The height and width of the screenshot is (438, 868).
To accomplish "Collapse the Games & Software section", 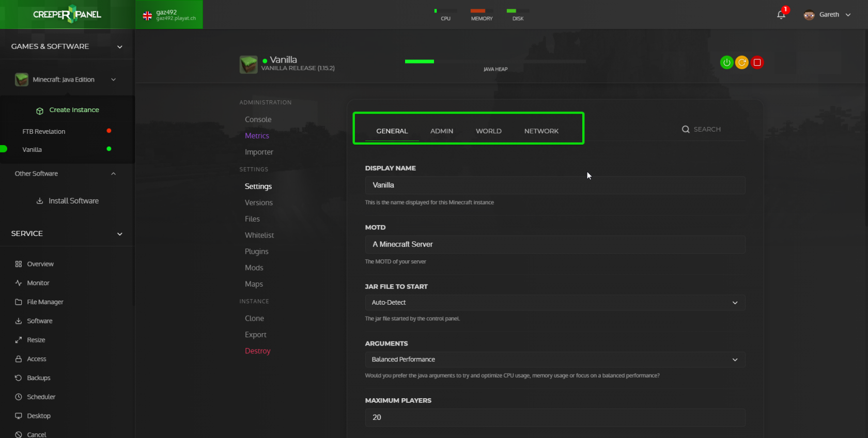I will click(120, 47).
